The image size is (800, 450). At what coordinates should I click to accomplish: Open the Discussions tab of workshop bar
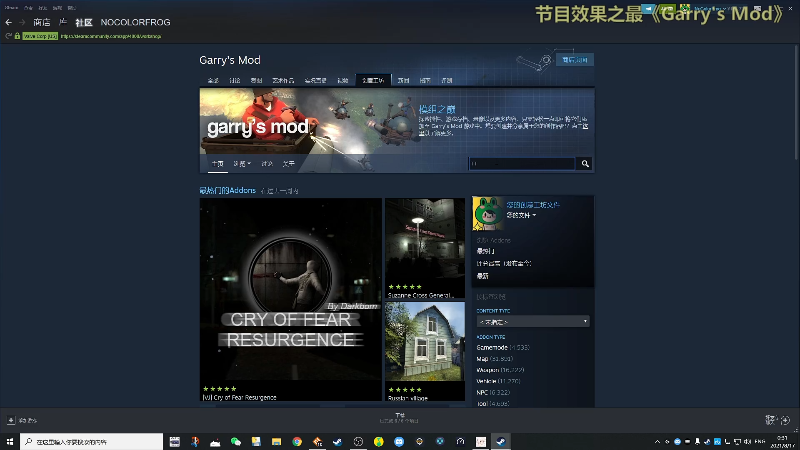(267, 164)
